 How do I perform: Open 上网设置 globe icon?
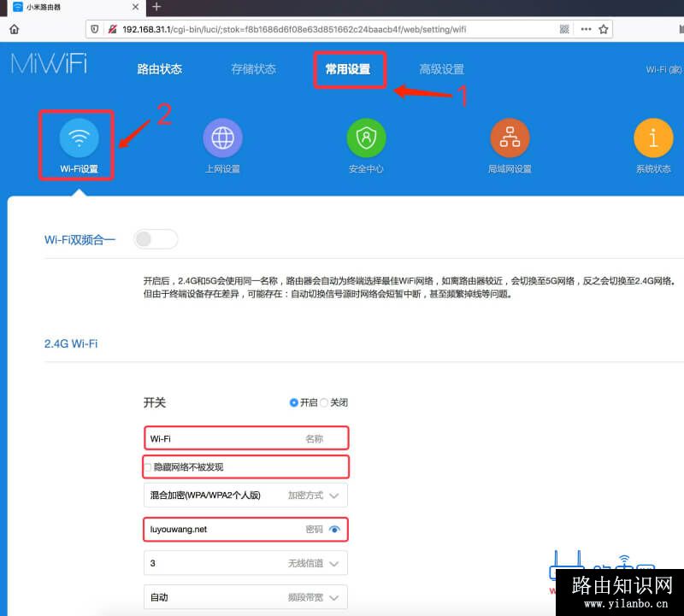[x=222, y=138]
